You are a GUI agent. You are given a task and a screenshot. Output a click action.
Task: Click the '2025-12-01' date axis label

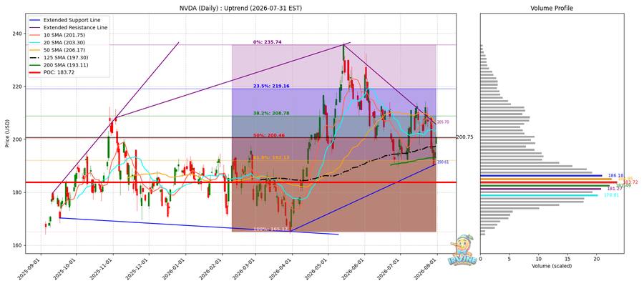click(x=137, y=269)
